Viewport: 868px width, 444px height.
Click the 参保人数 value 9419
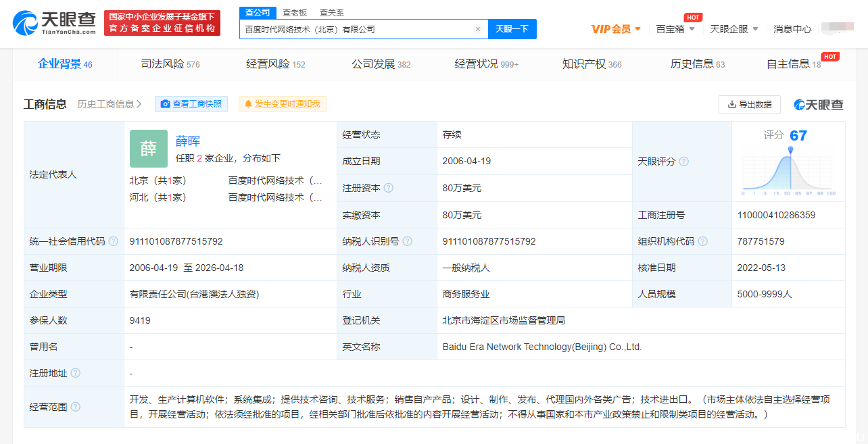coord(140,320)
